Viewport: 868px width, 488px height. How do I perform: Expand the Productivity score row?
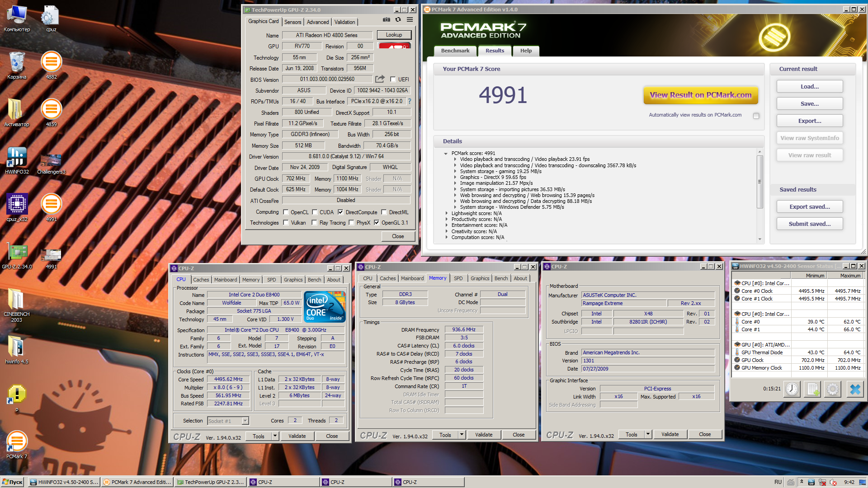447,219
